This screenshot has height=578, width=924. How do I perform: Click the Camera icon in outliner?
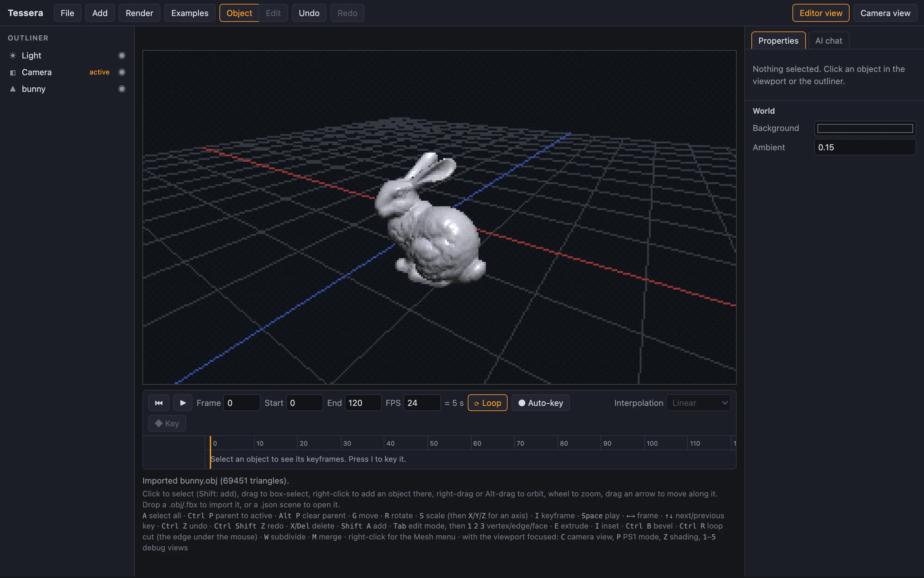coord(13,72)
